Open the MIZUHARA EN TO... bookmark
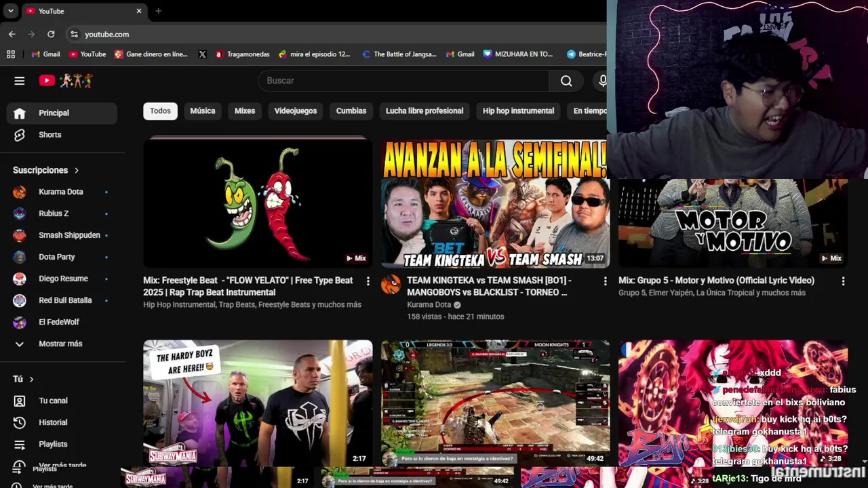Image resolution: width=868 pixels, height=488 pixels. point(518,54)
